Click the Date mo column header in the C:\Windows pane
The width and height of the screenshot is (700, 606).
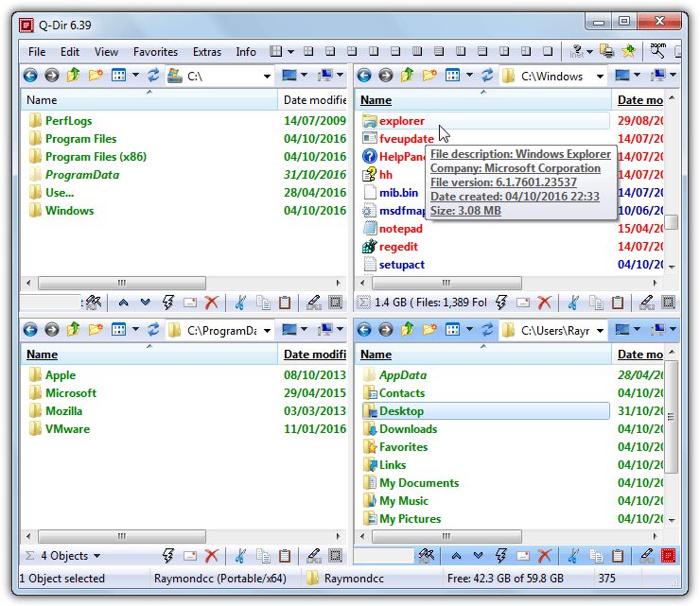coord(638,100)
